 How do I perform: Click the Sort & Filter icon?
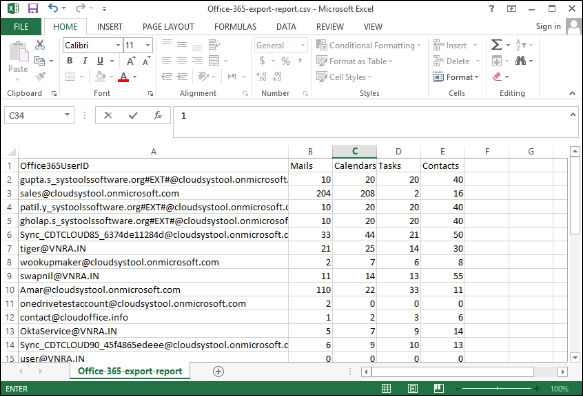(521, 45)
